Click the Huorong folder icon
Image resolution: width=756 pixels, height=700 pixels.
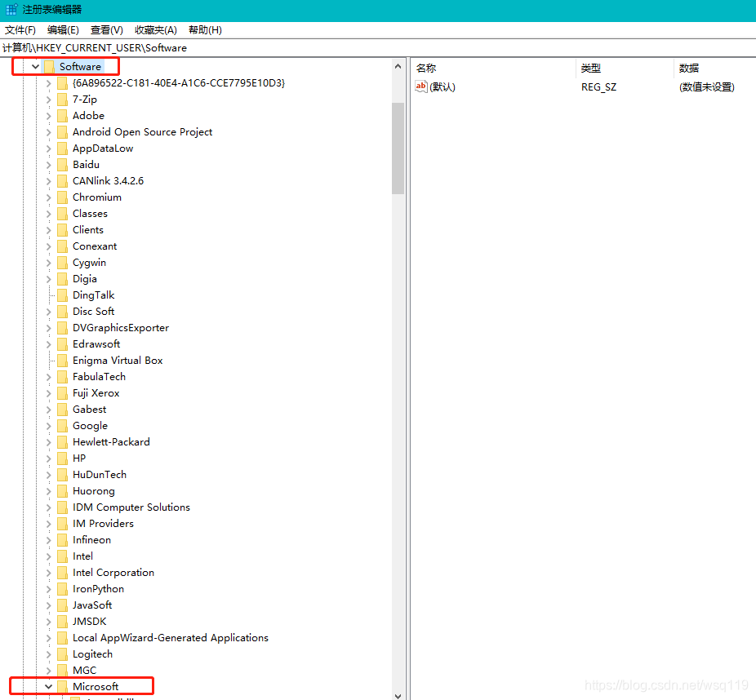coord(62,491)
